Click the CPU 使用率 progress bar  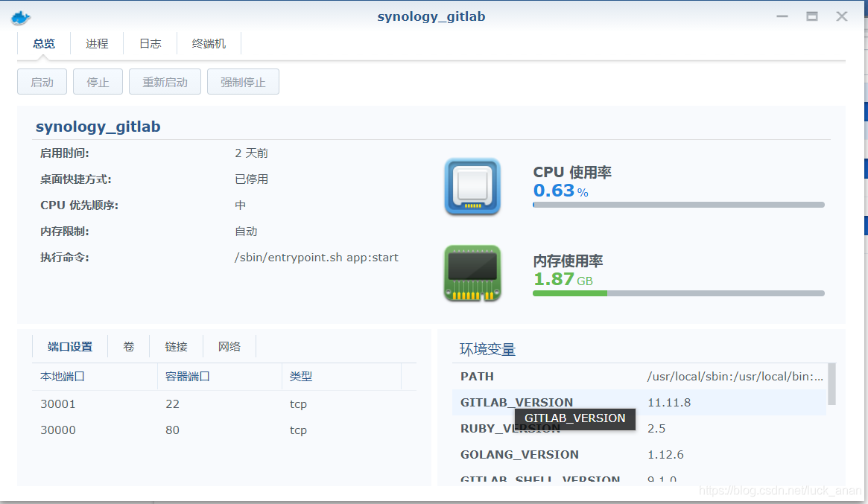pos(679,205)
